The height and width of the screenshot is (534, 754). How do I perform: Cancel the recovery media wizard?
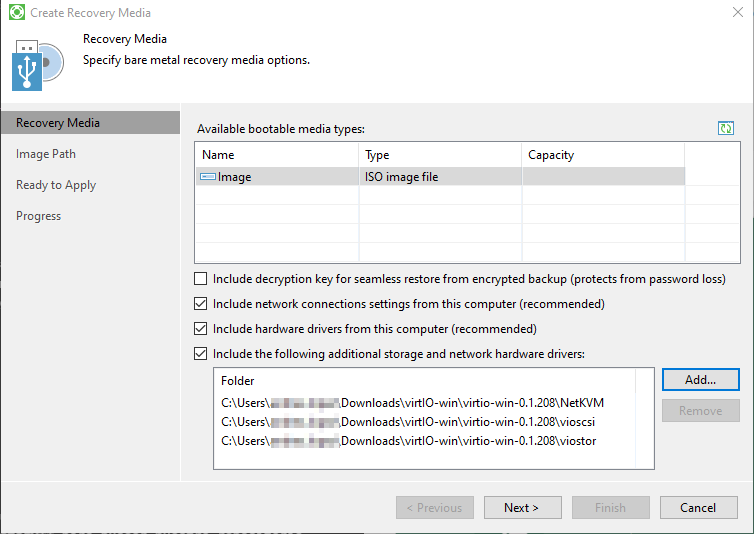point(698,508)
